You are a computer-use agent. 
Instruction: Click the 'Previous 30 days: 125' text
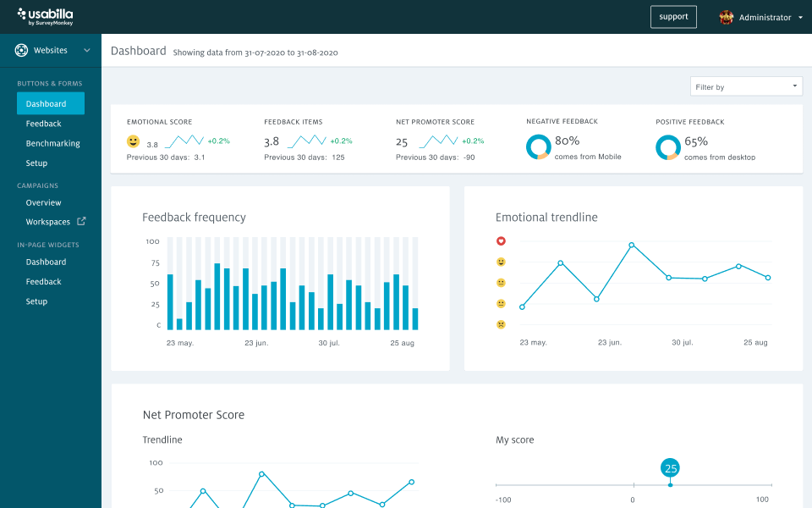tap(304, 157)
